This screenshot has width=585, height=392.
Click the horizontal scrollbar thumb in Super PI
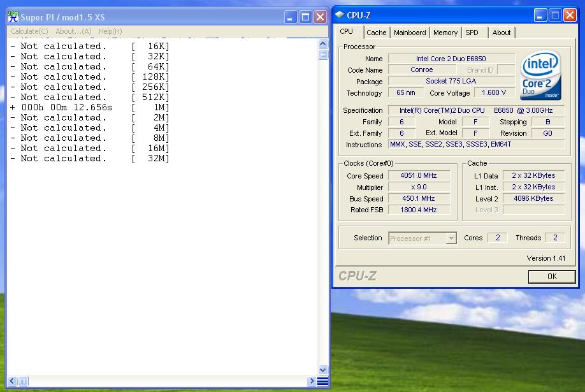pos(23,381)
